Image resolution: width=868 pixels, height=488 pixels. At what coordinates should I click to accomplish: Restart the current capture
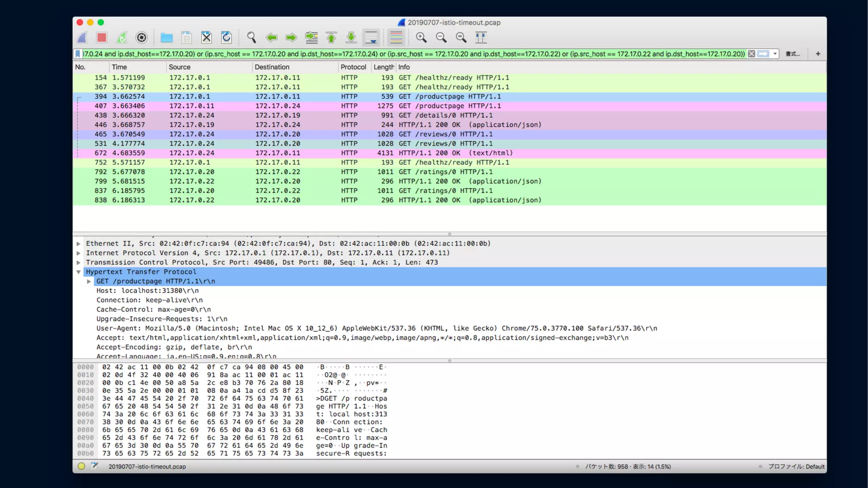click(x=122, y=38)
